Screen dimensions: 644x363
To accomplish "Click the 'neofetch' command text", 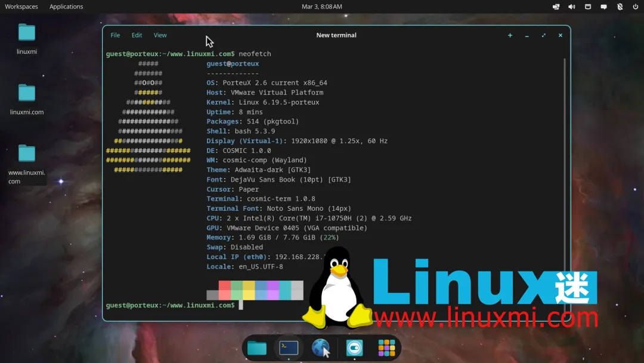I will pos(255,54).
